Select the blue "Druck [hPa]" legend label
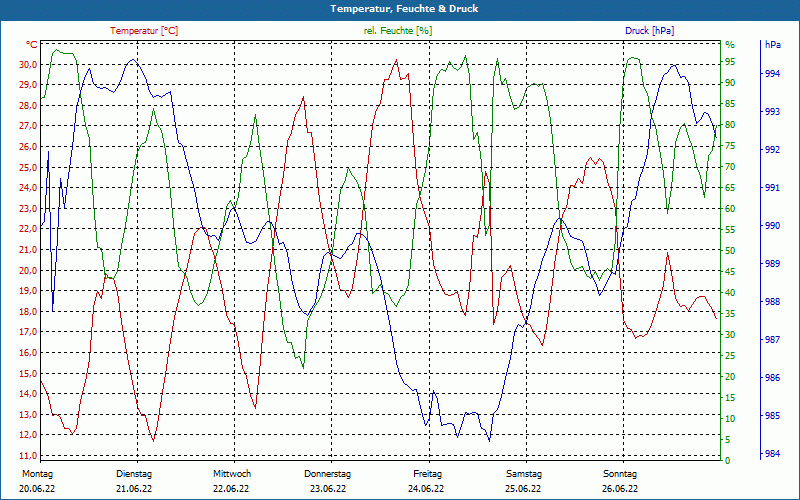This screenshot has width=800, height=500. click(649, 31)
